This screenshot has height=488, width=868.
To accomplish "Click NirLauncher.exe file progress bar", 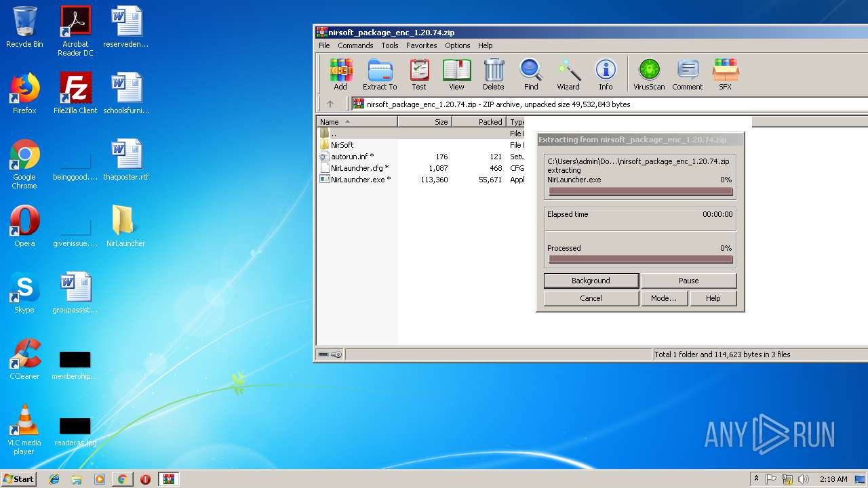I will (x=641, y=192).
